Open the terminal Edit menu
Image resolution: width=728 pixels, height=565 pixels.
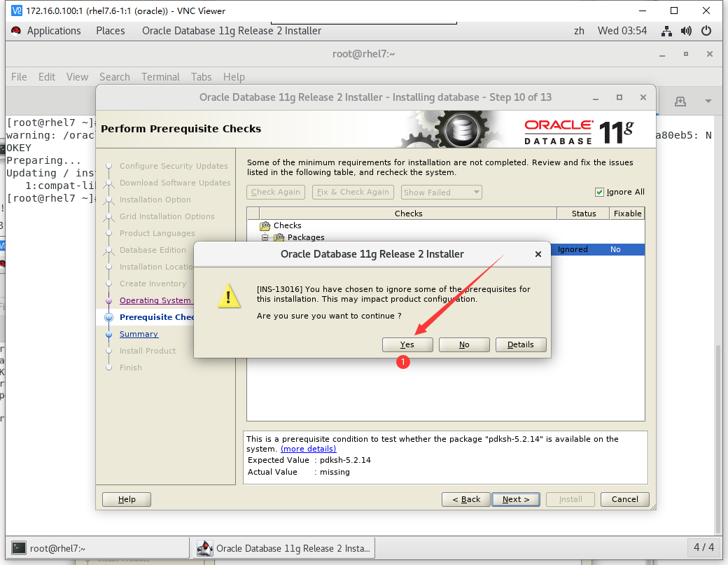click(47, 76)
